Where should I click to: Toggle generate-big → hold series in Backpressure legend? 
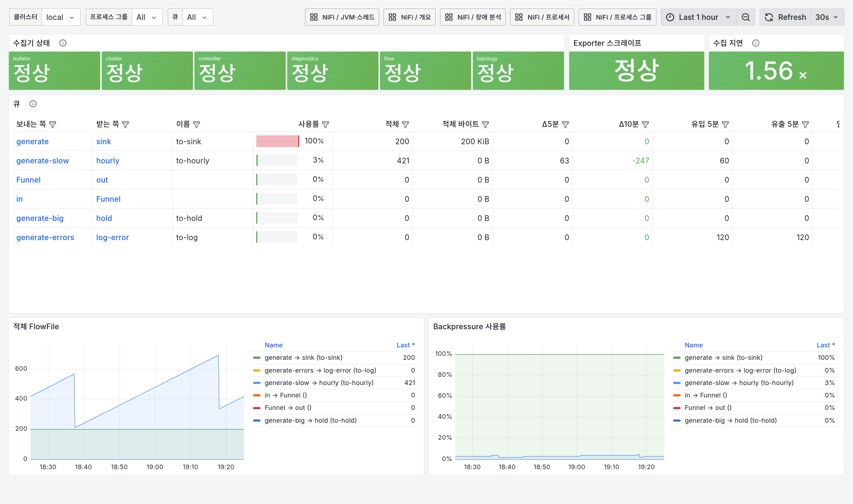click(x=730, y=421)
